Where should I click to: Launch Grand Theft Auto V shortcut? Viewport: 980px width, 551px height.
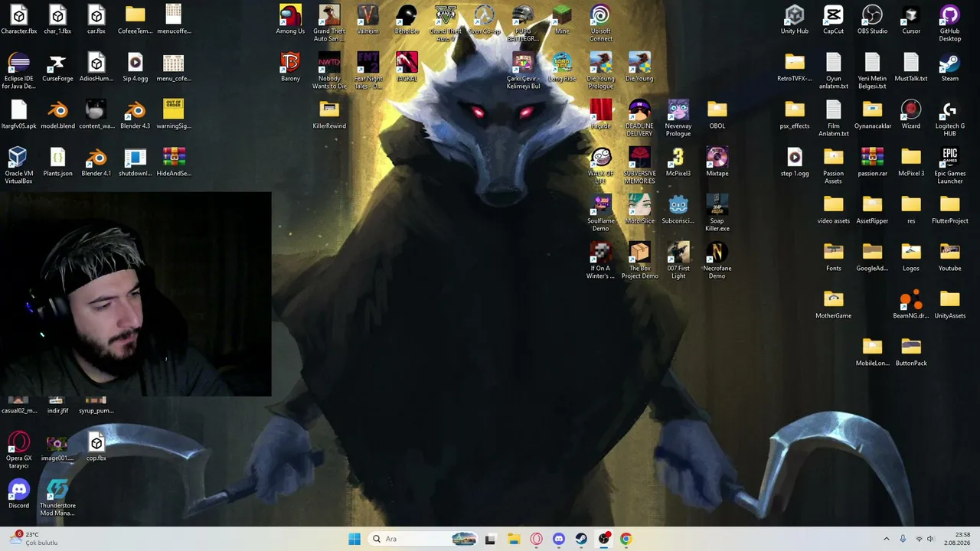446,23
